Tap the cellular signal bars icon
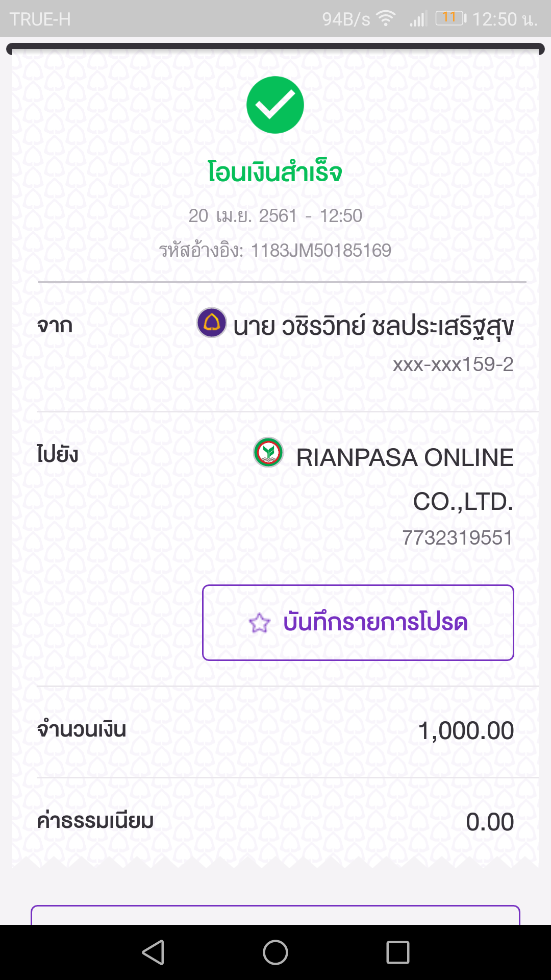This screenshot has width=551, height=980. tap(418, 19)
